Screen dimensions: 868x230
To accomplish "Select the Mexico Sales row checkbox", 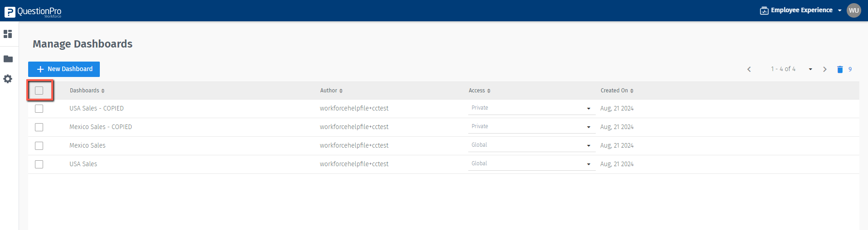I will [x=39, y=146].
